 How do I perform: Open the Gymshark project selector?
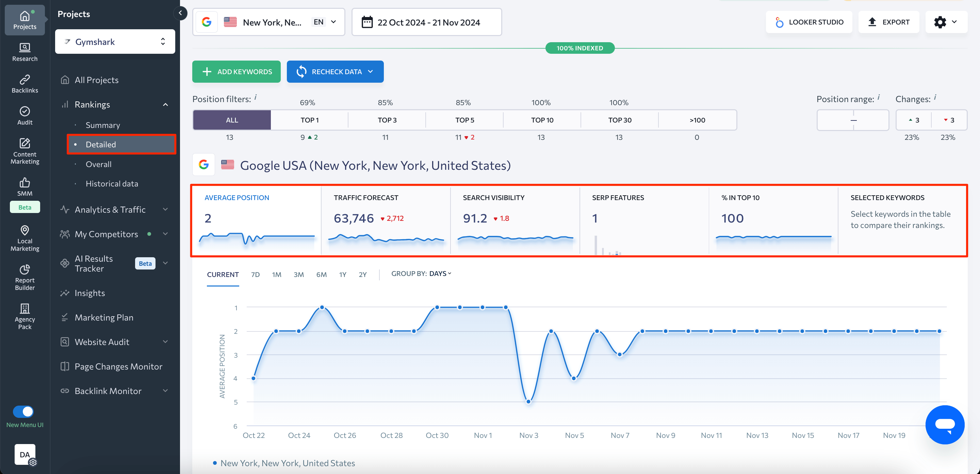coord(115,42)
